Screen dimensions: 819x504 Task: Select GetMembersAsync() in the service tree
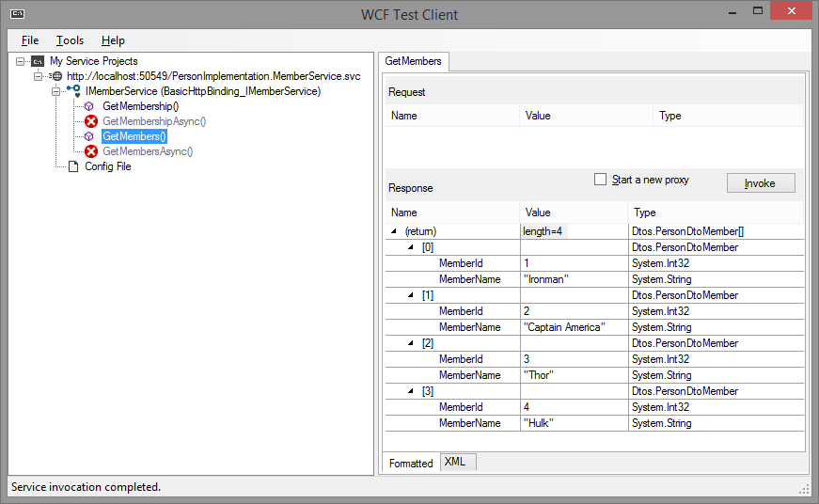[x=148, y=151]
